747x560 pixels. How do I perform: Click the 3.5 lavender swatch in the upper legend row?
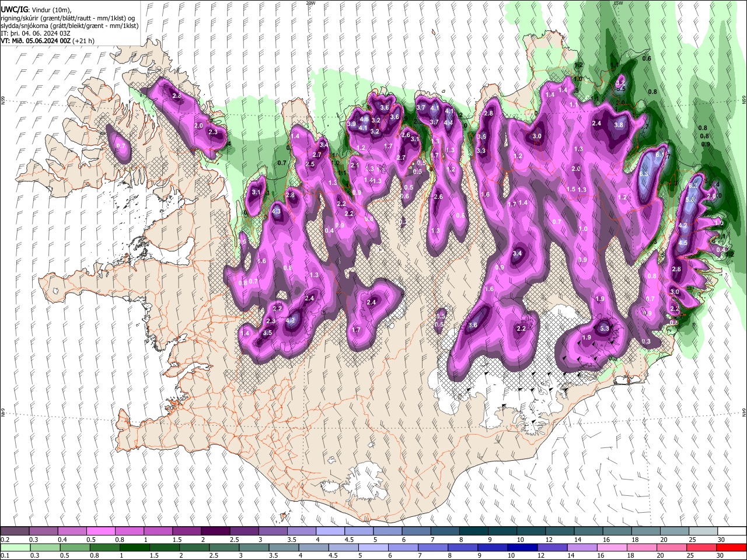pos(301,531)
